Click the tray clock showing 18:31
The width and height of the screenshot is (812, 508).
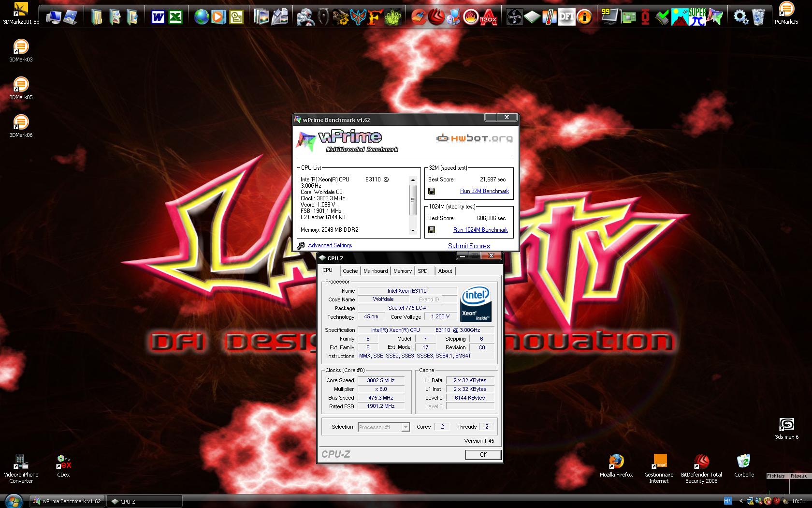pyautogui.click(x=798, y=501)
